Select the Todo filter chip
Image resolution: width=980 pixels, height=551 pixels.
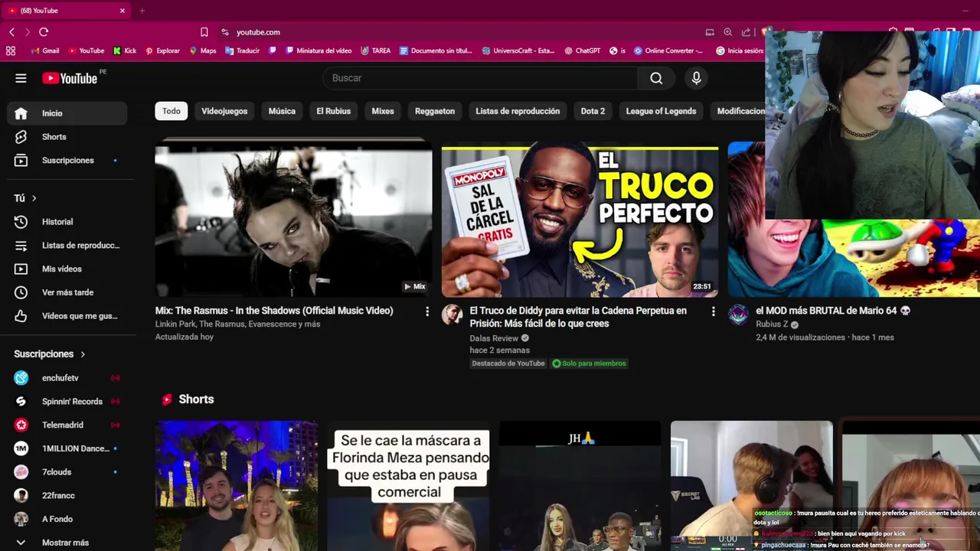click(171, 111)
